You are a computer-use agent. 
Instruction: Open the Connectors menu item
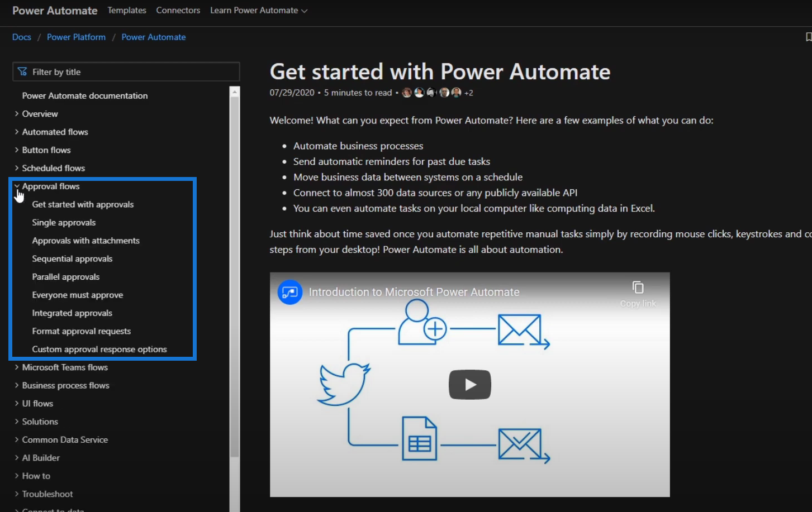coord(178,10)
